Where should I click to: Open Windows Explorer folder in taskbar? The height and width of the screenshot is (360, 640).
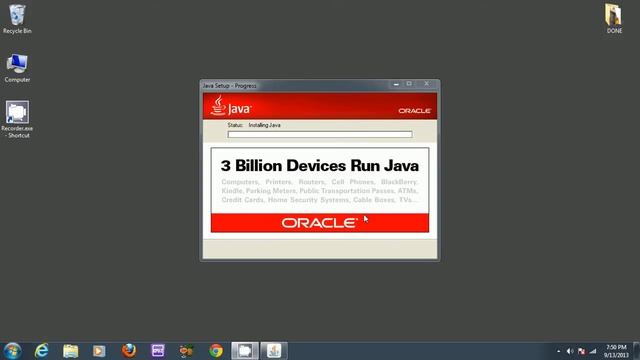71,351
